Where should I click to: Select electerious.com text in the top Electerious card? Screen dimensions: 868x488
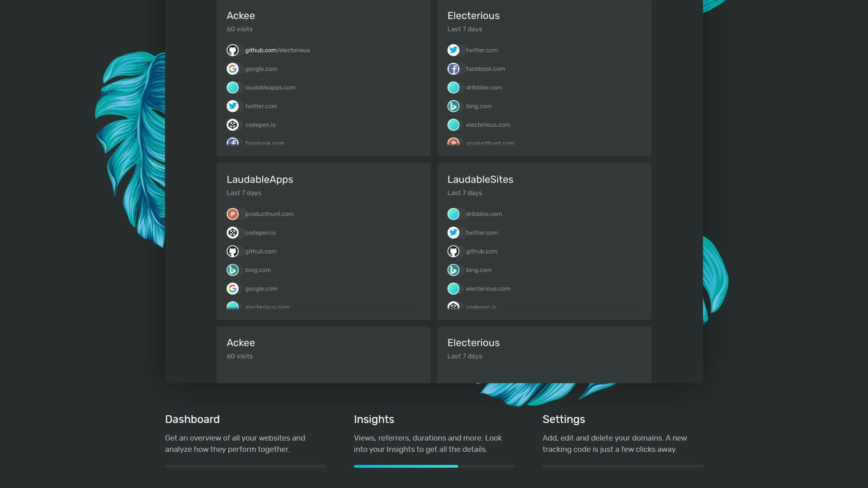(488, 125)
